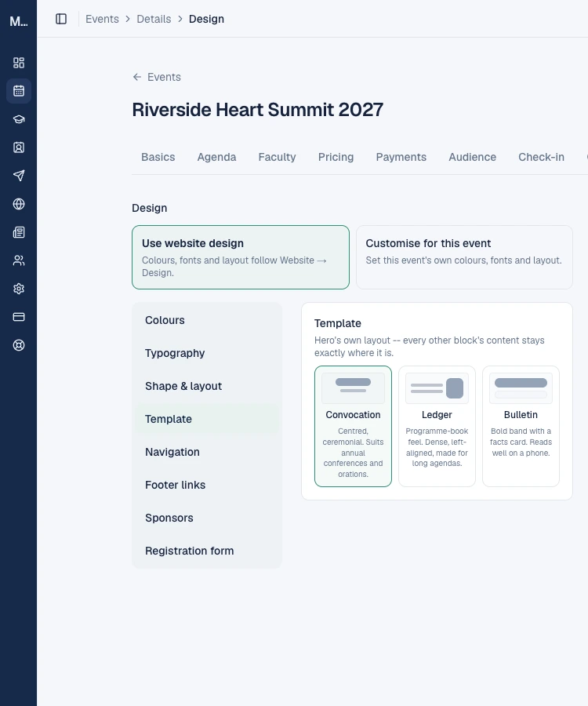Click the Ledger layout preview thumbnail

[x=437, y=388]
